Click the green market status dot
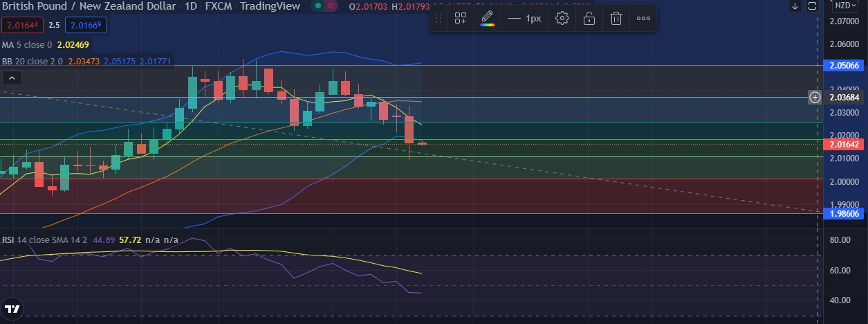Image resolution: width=868 pixels, height=324 pixels. (x=317, y=6)
